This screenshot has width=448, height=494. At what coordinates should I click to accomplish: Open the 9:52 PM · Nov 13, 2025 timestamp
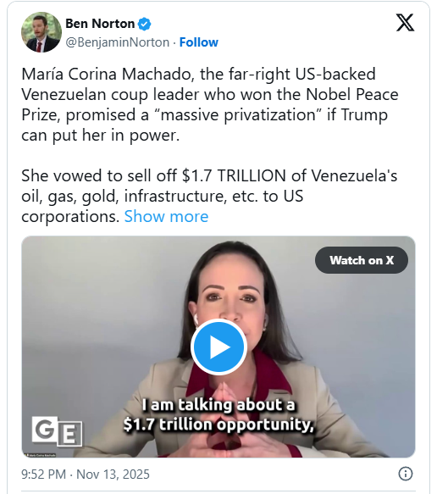tap(86, 475)
